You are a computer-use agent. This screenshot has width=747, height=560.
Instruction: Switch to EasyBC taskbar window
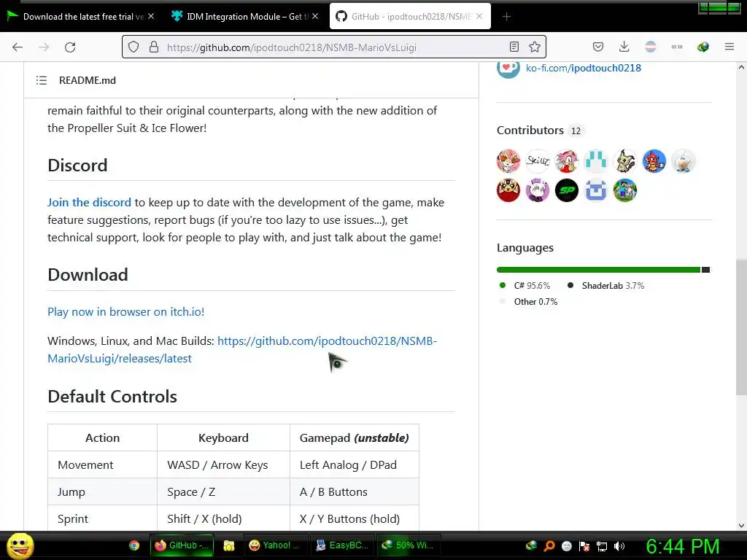click(x=341, y=545)
